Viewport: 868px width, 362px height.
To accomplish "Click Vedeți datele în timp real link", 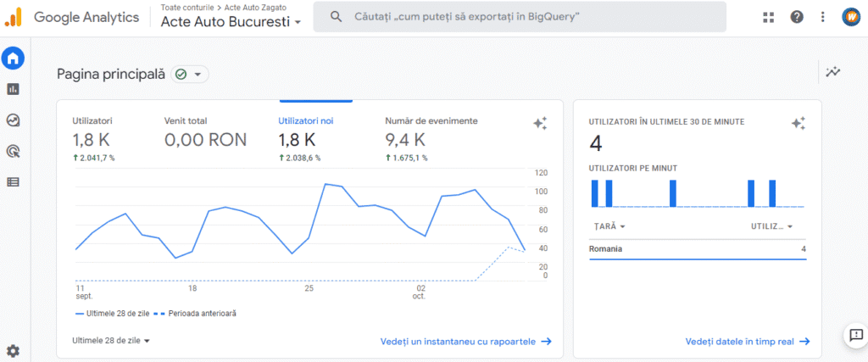I will 748,342.
